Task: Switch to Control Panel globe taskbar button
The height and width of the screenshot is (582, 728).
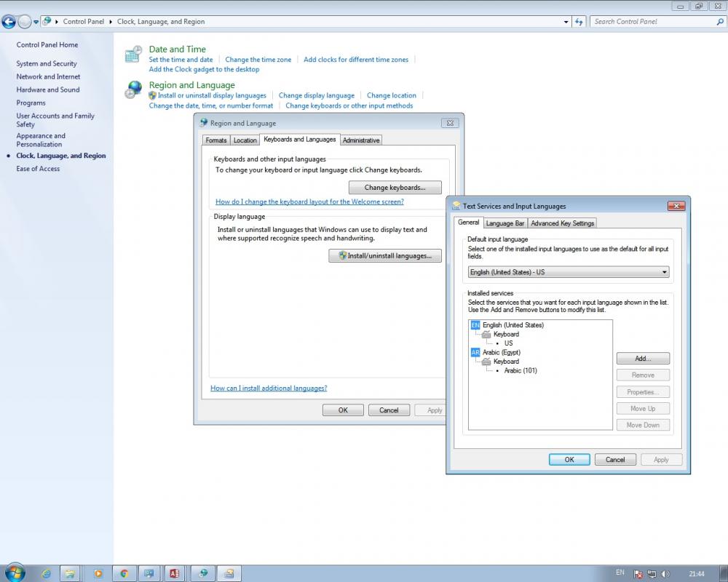Action: pos(203,574)
